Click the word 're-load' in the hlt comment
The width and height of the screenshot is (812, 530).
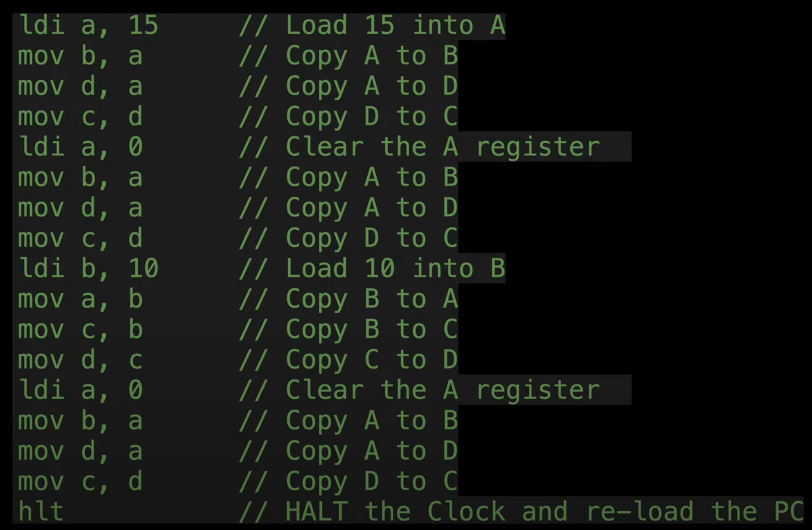(639, 511)
